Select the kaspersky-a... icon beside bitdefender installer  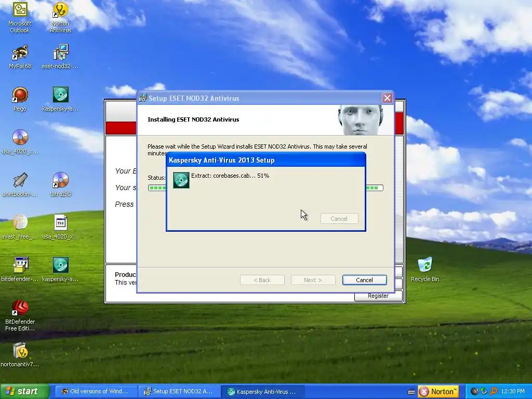click(60, 270)
